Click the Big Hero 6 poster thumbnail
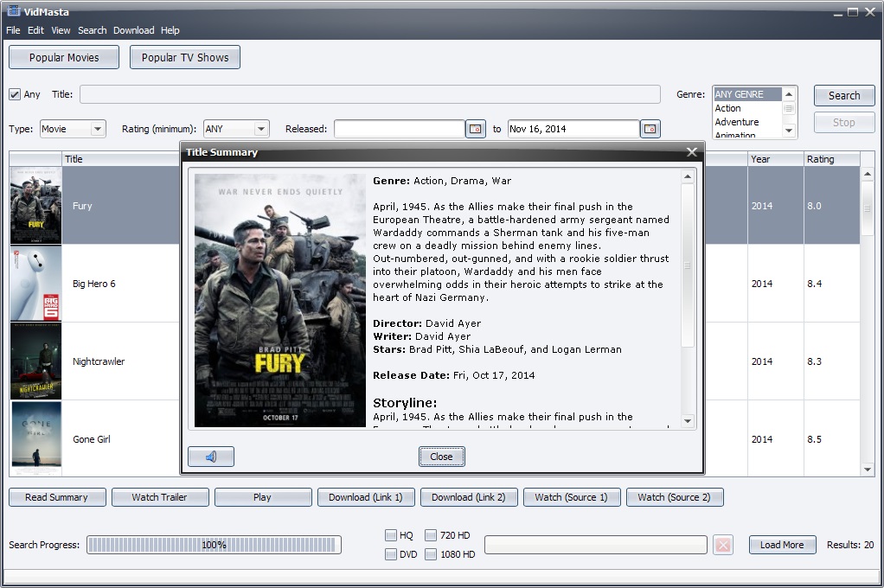Image resolution: width=884 pixels, height=588 pixels. tap(35, 284)
